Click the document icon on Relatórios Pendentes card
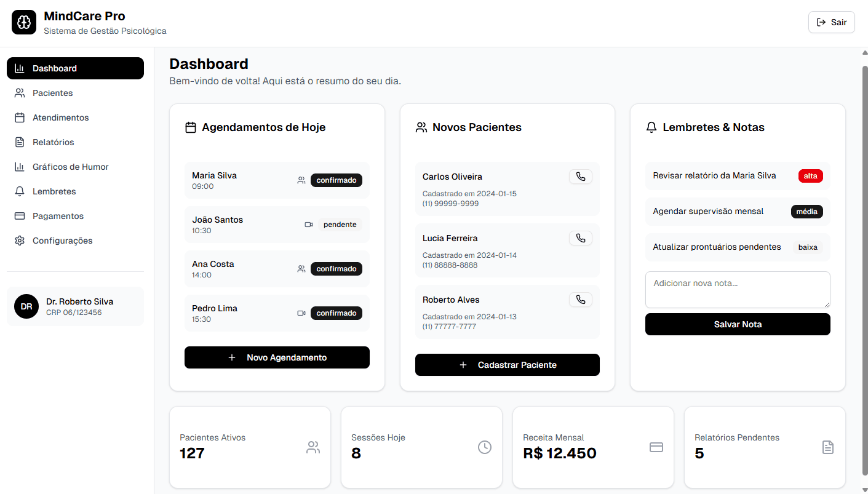 coord(827,447)
